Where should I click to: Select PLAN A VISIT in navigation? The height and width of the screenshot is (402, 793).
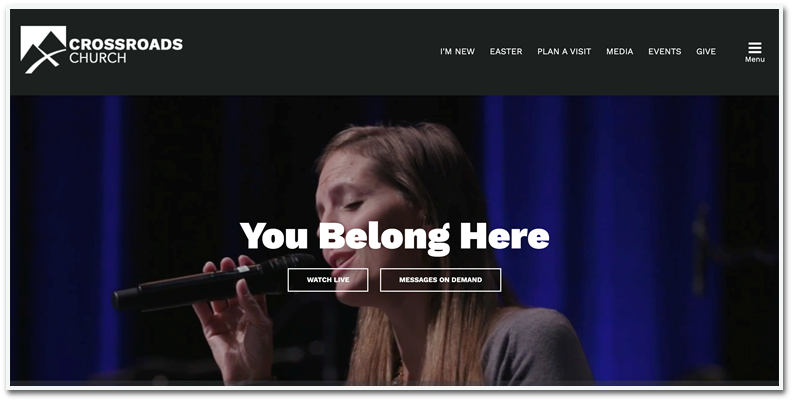tap(564, 52)
